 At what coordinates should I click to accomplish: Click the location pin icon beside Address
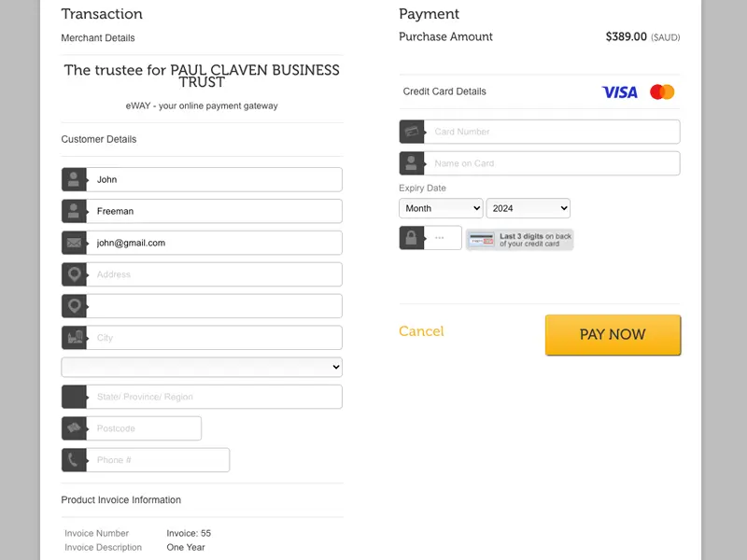pyautogui.click(x=74, y=274)
